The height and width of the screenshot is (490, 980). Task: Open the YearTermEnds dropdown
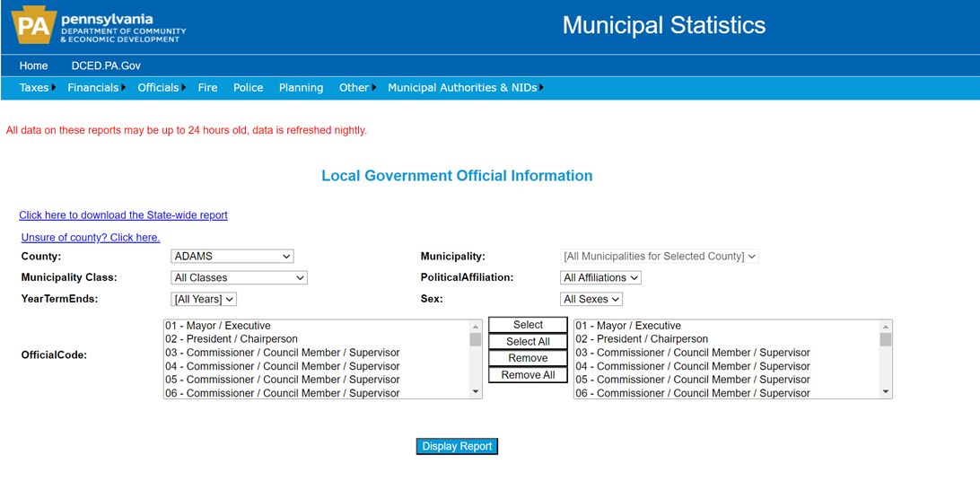point(204,300)
